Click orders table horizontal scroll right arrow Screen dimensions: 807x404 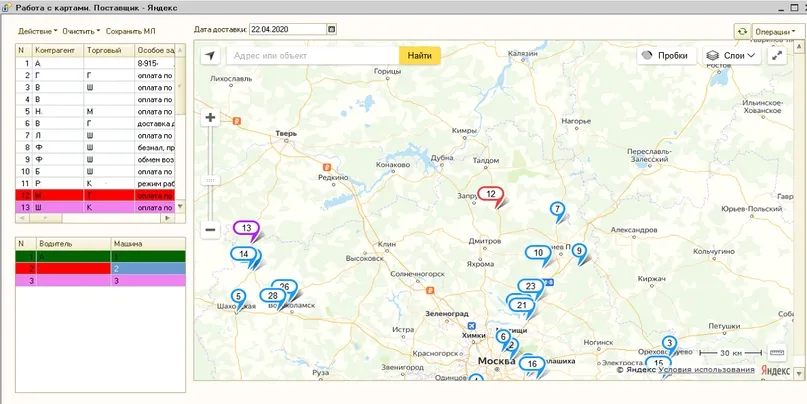pyautogui.click(x=167, y=218)
